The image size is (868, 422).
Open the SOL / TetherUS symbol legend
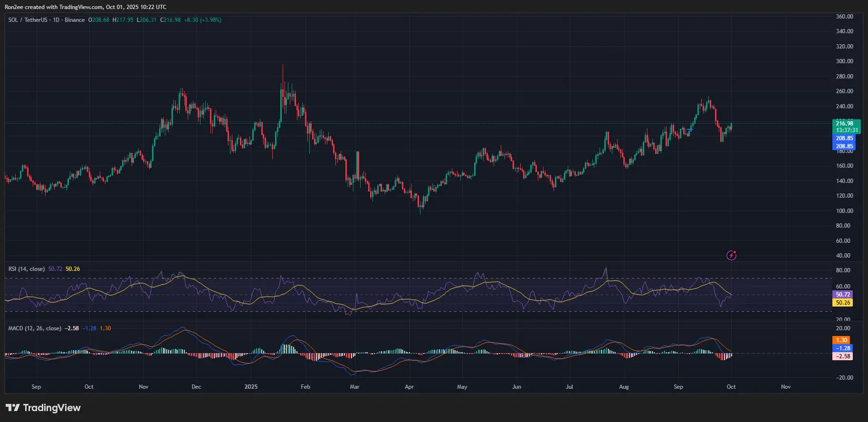click(x=47, y=20)
